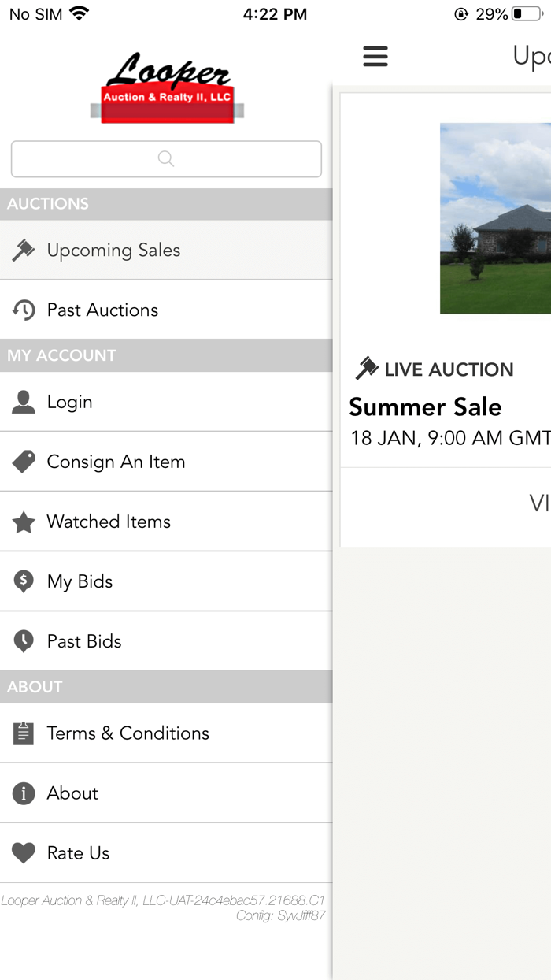Tap the LIVE AUCTION gavel icon
The image size is (551, 980).
point(366,367)
